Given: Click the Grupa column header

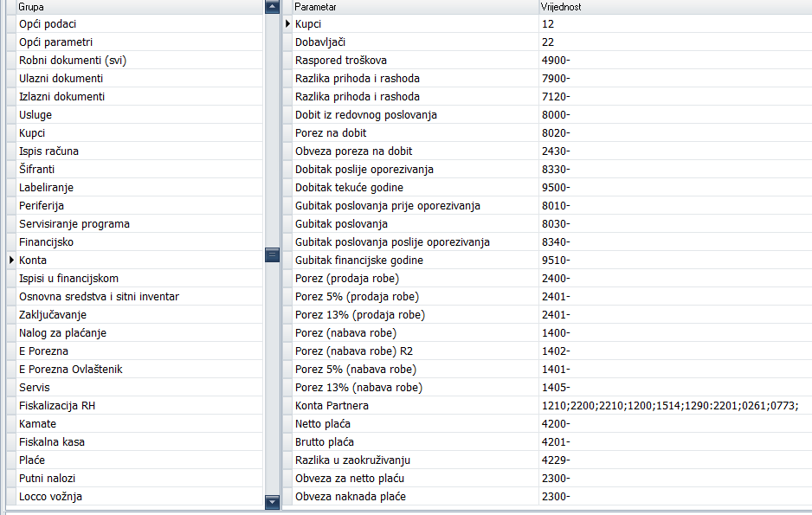Looking at the screenshot, I should click(139, 7).
